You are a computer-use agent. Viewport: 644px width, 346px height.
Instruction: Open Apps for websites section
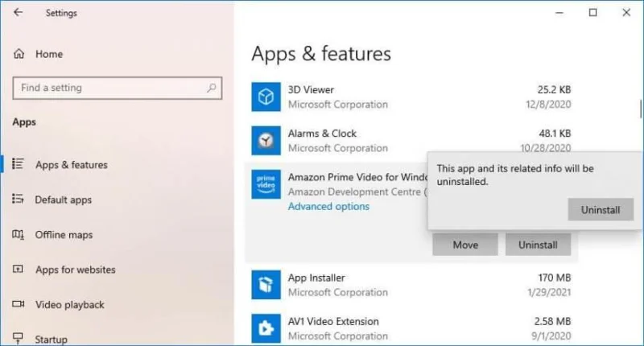click(x=75, y=270)
